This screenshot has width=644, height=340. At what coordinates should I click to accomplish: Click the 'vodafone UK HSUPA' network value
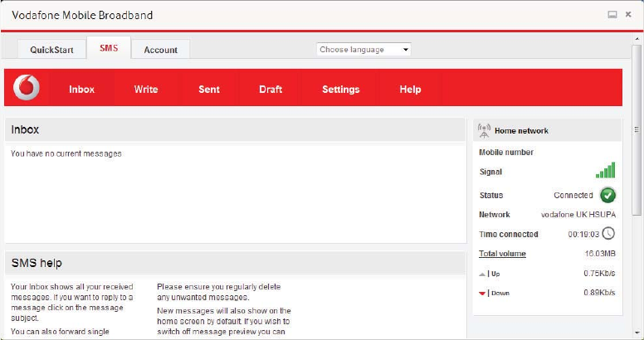(578, 215)
